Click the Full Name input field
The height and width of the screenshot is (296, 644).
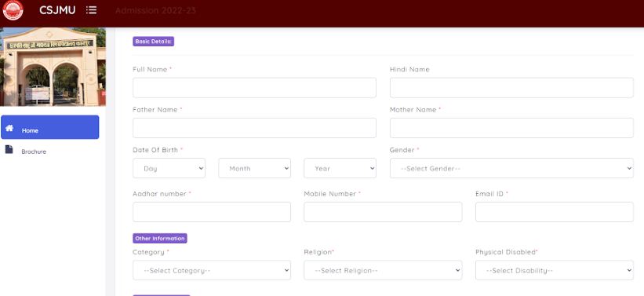click(254, 88)
